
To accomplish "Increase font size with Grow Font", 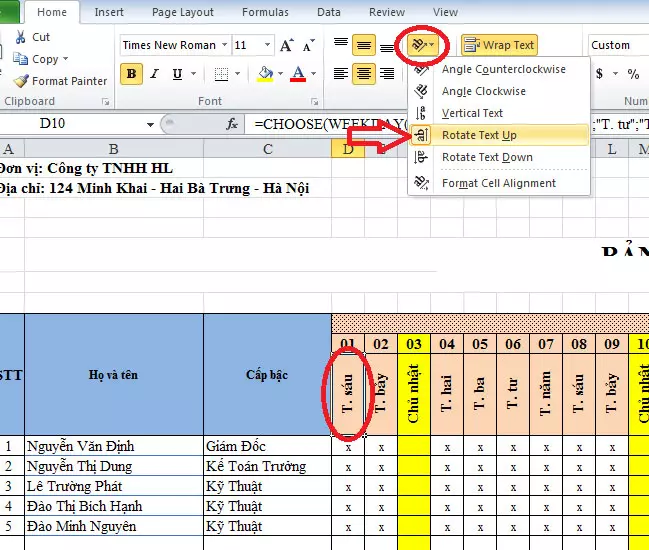I will (287, 45).
